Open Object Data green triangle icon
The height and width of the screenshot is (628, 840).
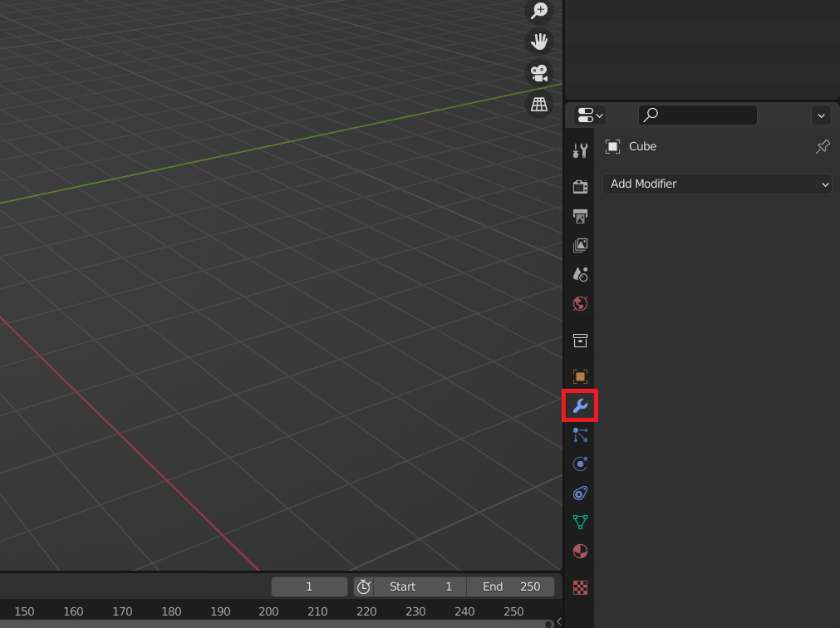tap(581, 522)
